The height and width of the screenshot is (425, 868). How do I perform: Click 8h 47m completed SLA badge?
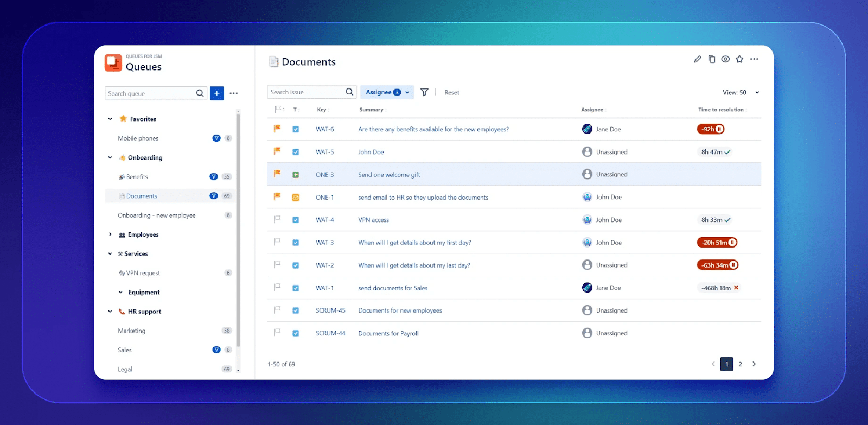tap(715, 152)
